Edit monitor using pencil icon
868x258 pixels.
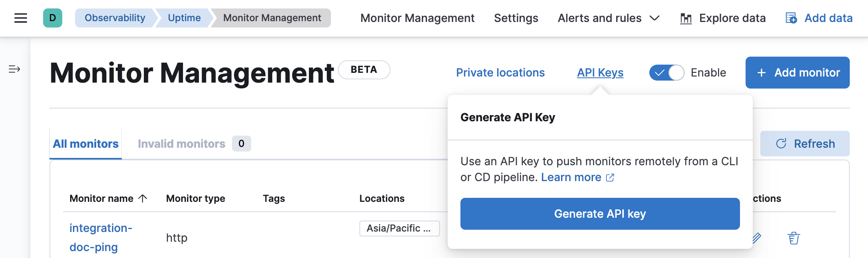[757, 238]
